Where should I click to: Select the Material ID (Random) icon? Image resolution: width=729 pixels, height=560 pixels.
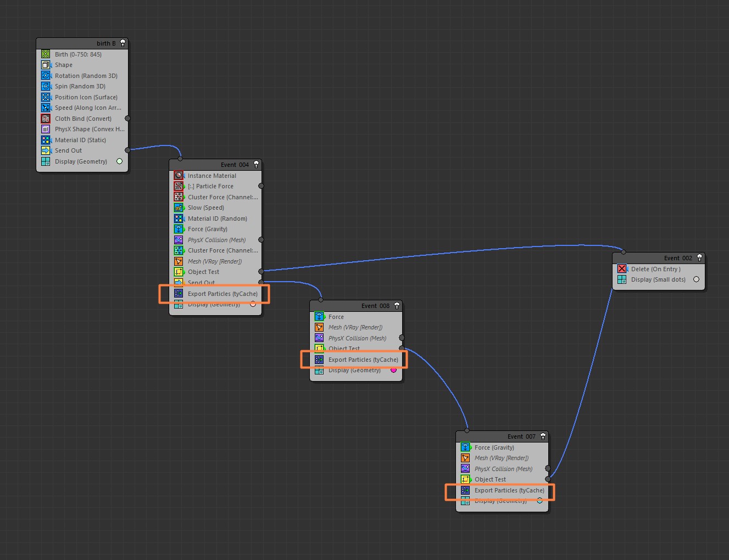tap(179, 219)
